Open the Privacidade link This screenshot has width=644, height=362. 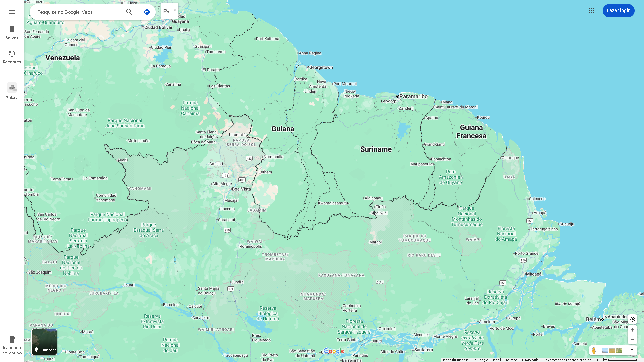[530, 360]
